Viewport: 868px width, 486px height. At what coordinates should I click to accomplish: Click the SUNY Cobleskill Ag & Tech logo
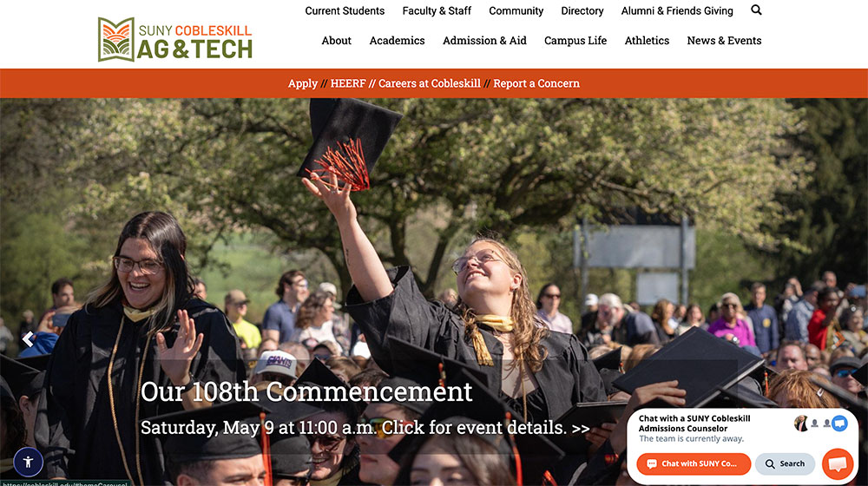tap(175, 39)
